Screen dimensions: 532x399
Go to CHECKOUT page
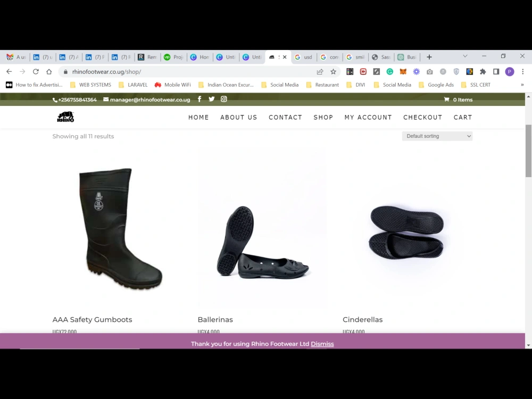coord(423,118)
